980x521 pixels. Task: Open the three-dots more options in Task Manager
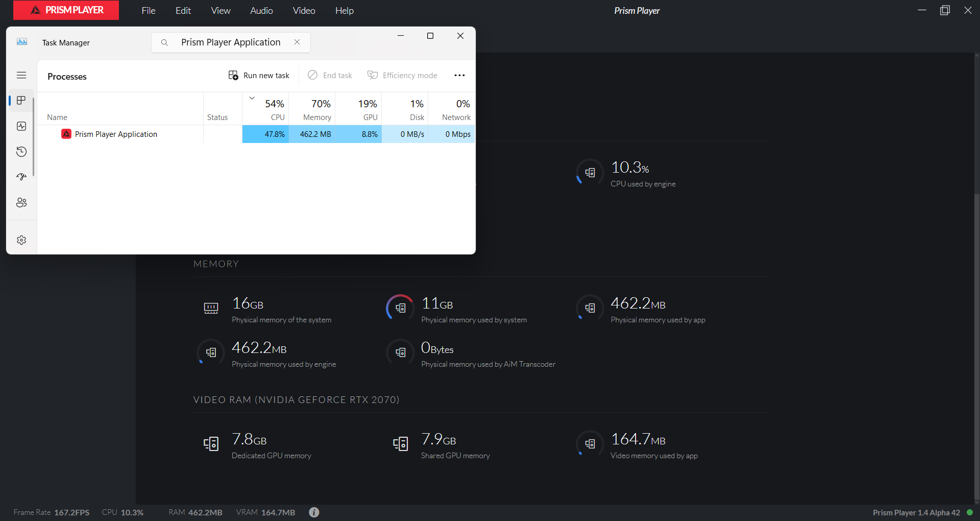tap(459, 76)
